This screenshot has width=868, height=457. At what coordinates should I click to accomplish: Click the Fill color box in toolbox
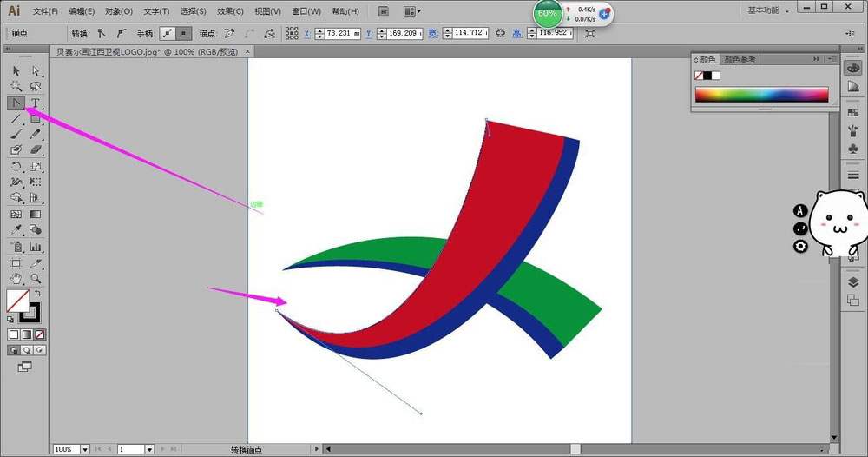coord(17,301)
